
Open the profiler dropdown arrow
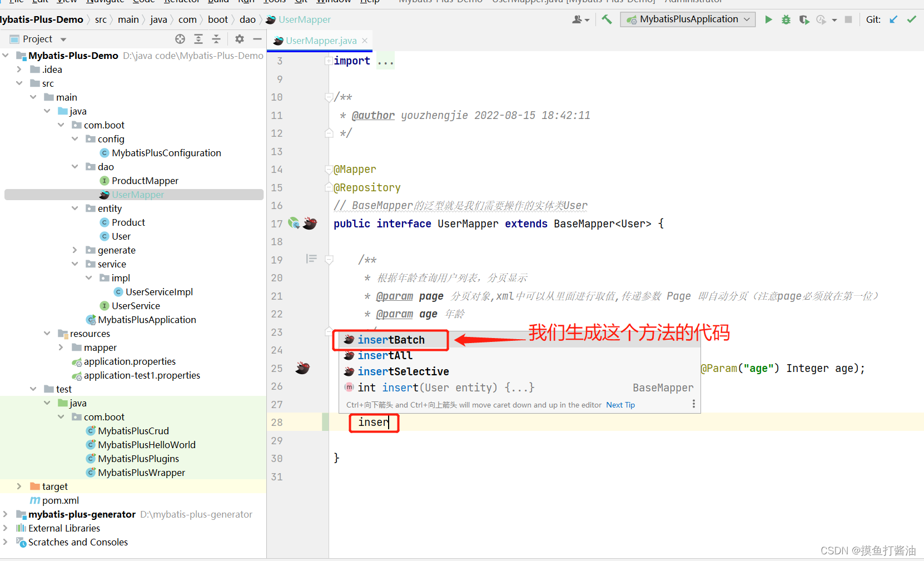(834, 20)
